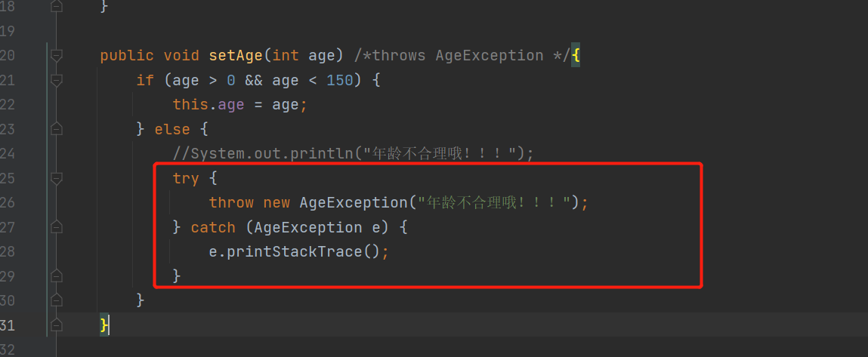Click the catch fold marker on line 27
This screenshot has width=868, height=357.
[x=57, y=227]
